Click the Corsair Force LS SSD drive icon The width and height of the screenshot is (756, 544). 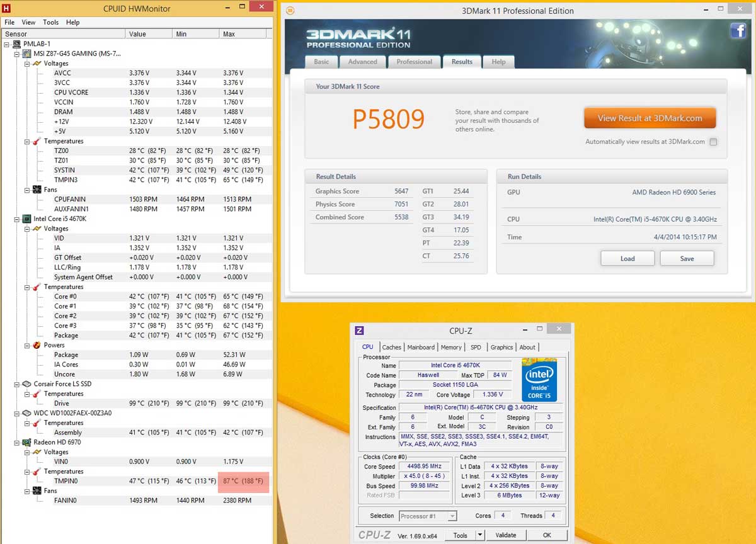pos(27,384)
